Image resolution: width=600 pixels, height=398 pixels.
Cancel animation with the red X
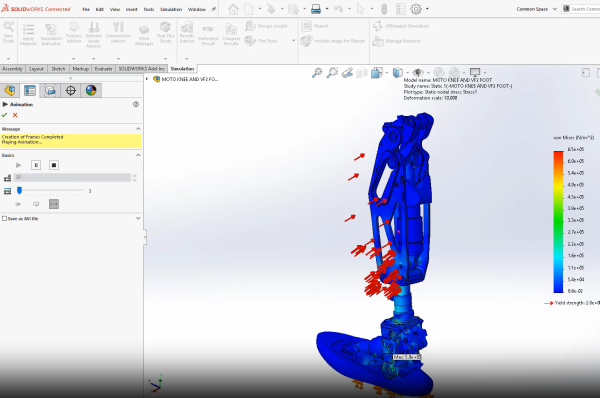click(15, 115)
